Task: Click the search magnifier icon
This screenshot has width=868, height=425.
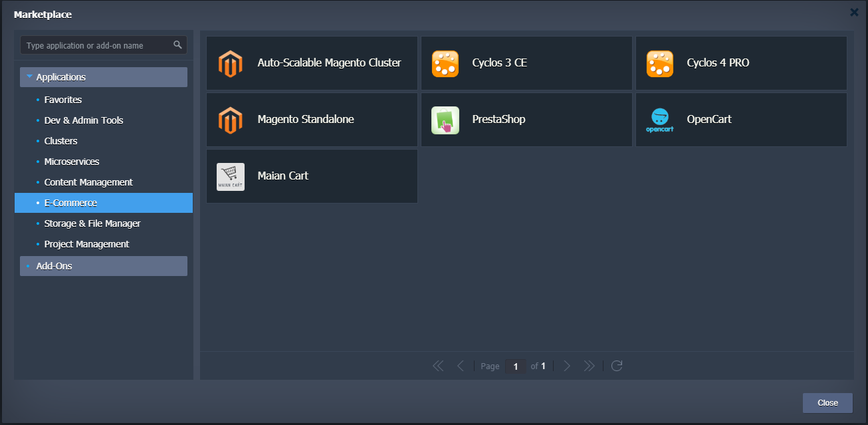Action: [x=177, y=45]
